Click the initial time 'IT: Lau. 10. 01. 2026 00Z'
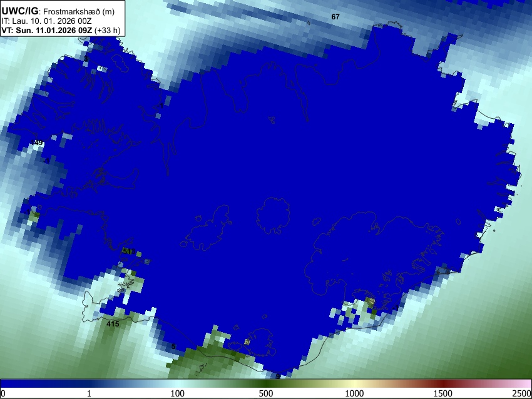Image resolution: width=532 pixels, height=399 pixels. click(x=46, y=21)
